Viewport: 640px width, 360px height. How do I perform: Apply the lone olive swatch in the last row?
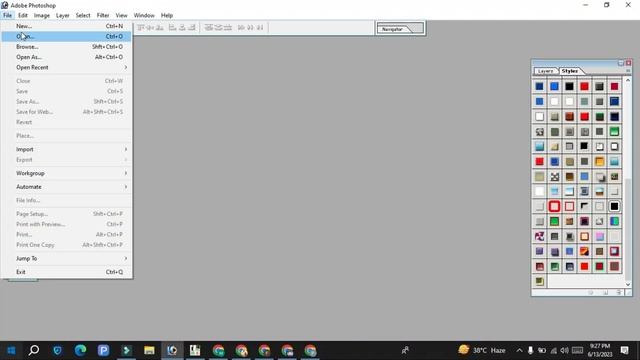[539, 281]
